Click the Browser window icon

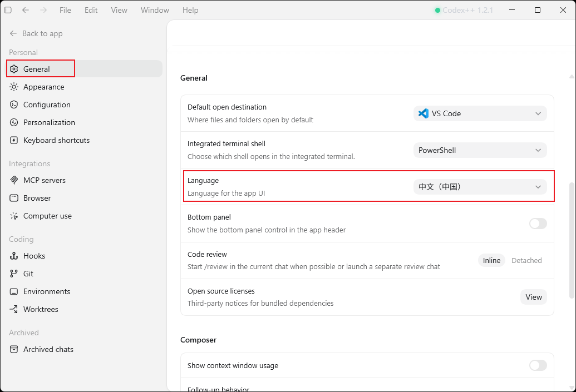tap(14, 198)
